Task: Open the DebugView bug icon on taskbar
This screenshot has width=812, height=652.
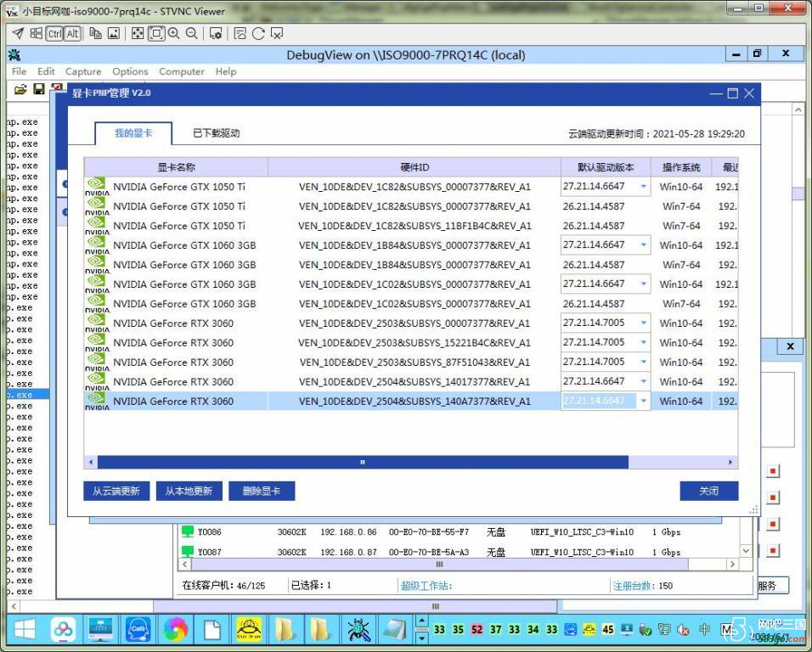Action: pyautogui.click(x=359, y=630)
